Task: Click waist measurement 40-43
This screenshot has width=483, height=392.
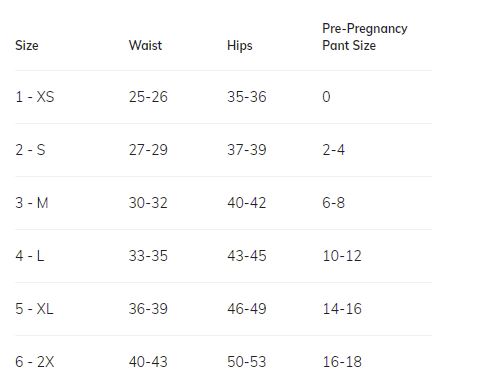Action: click(x=148, y=362)
